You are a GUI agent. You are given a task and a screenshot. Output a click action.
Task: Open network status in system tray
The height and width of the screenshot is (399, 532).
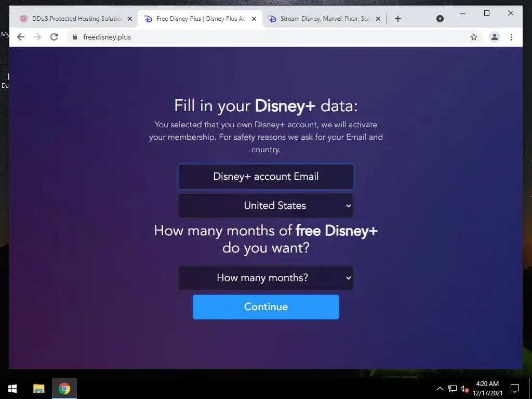(453, 389)
